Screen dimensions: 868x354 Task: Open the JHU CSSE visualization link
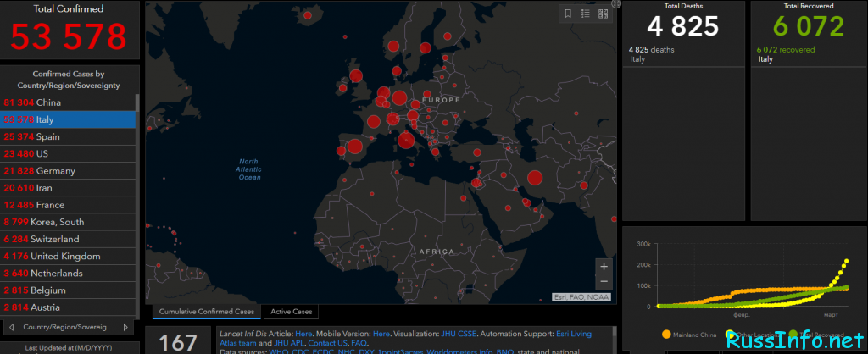(x=459, y=334)
